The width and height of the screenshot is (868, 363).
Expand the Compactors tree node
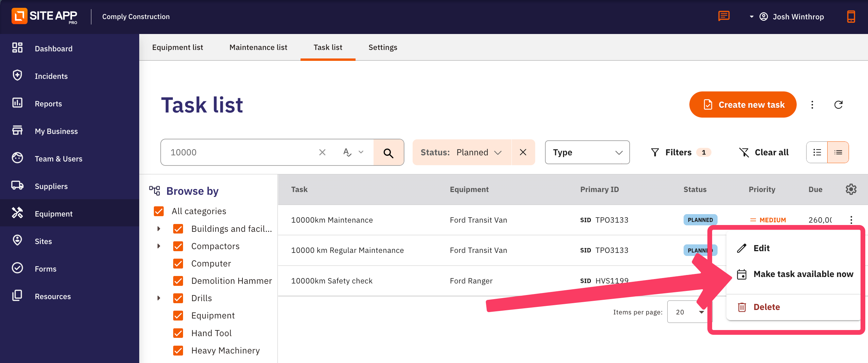[x=159, y=246]
